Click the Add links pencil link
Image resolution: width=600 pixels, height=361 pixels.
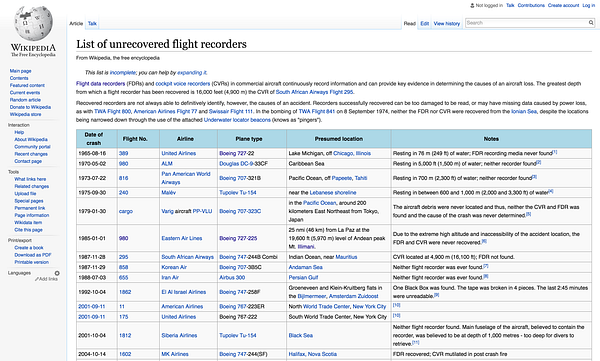tap(46, 279)
